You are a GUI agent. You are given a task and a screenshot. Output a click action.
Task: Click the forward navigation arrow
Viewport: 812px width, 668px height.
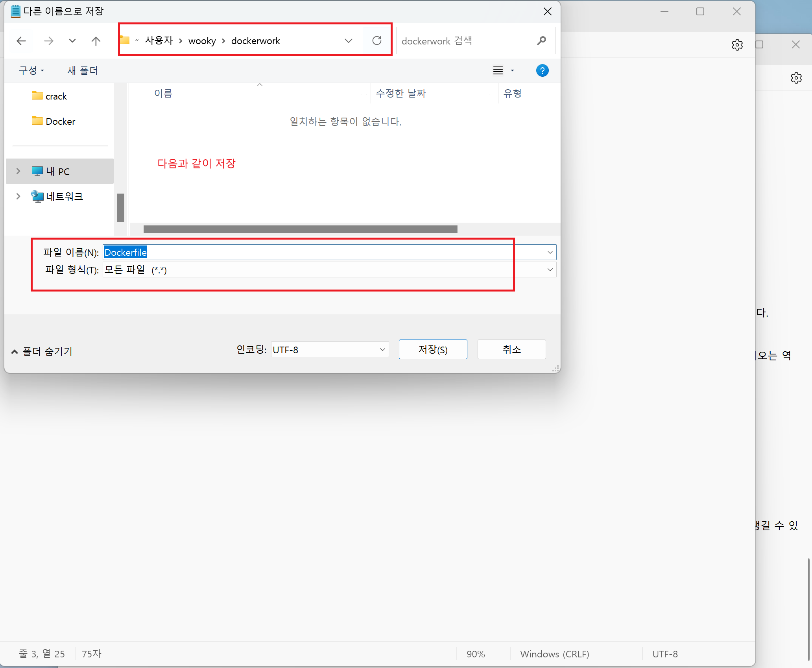coord(48,41)
